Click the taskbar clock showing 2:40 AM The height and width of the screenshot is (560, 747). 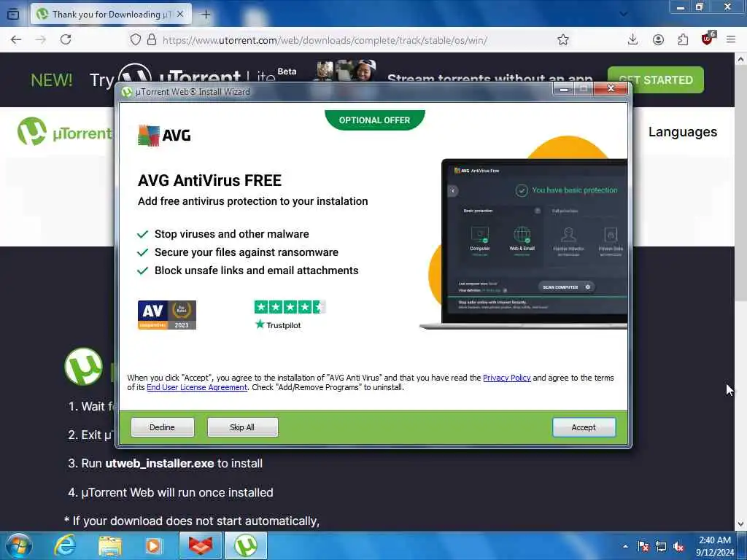715,546
